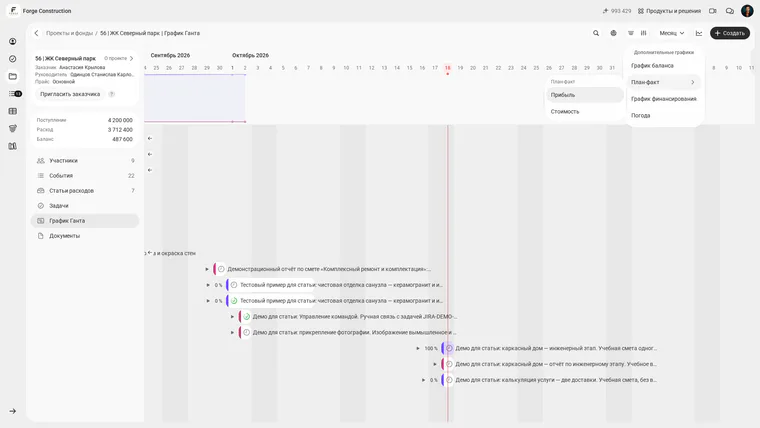This screenshot has width=760, height=428.
Task: Select «График баланса» from charts menu
Action: pyautogui.click(x=664, y=65)
